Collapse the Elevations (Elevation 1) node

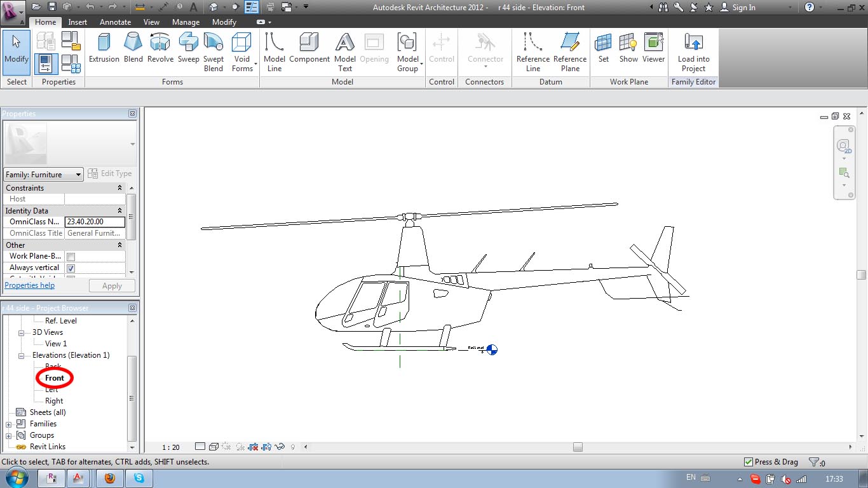[21, 355]
